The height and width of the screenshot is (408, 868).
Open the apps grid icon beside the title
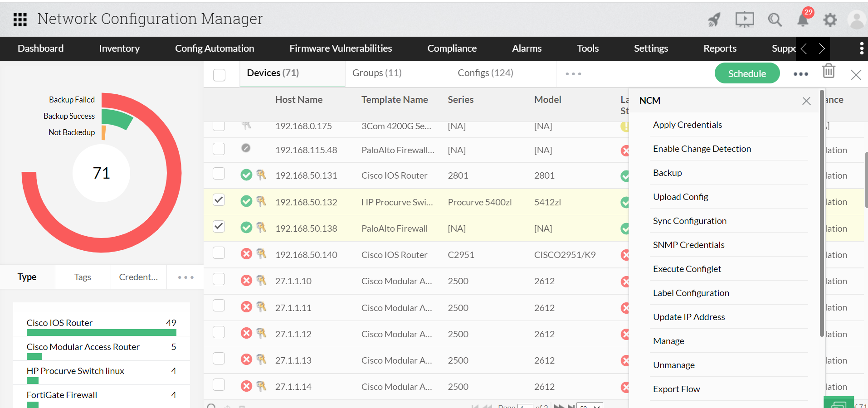(x=20, y=19)
